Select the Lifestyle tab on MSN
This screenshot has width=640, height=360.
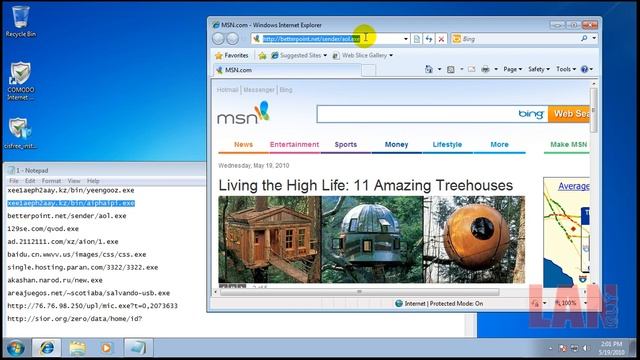pyautogui.click(x=447, y=144)
